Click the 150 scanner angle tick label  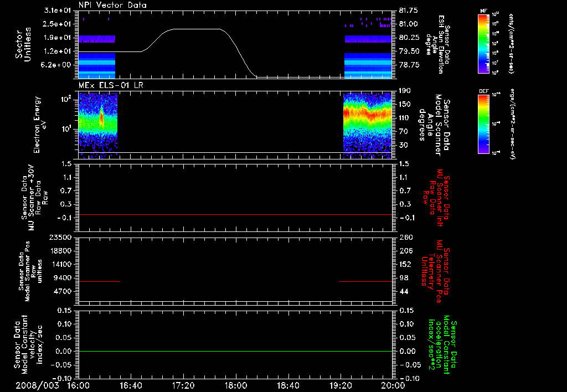point(405,105)
